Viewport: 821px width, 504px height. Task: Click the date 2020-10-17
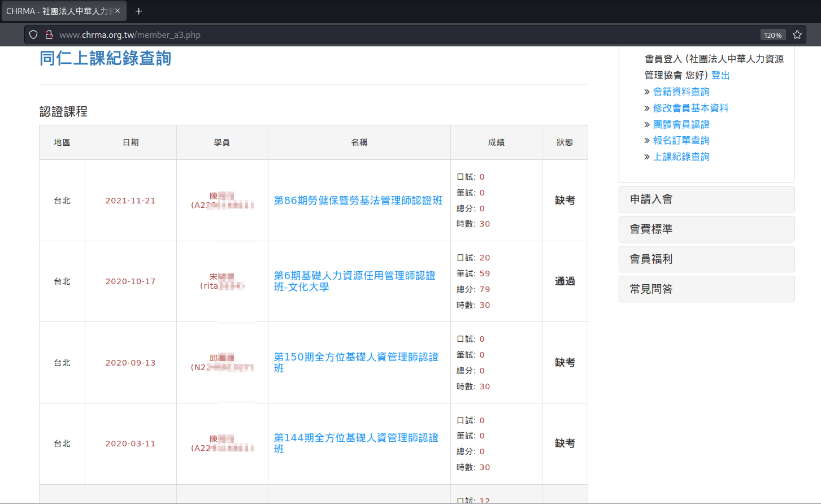(x=131, y=281)
